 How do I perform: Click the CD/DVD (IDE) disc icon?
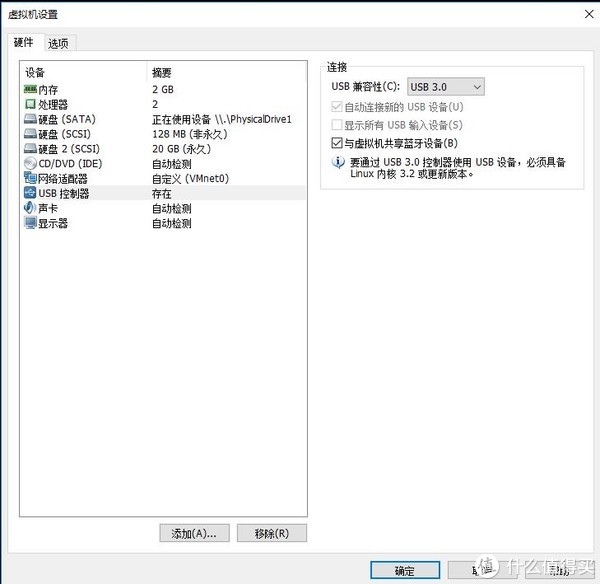[30, 163]
